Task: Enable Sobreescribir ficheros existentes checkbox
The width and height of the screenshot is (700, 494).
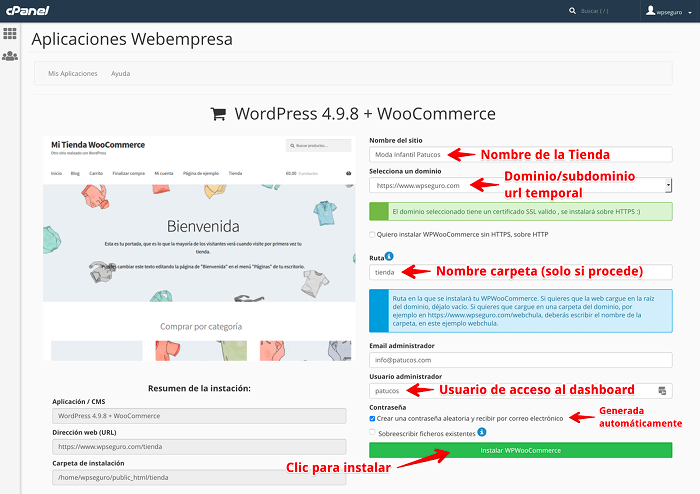Action: tap(372, 432)
